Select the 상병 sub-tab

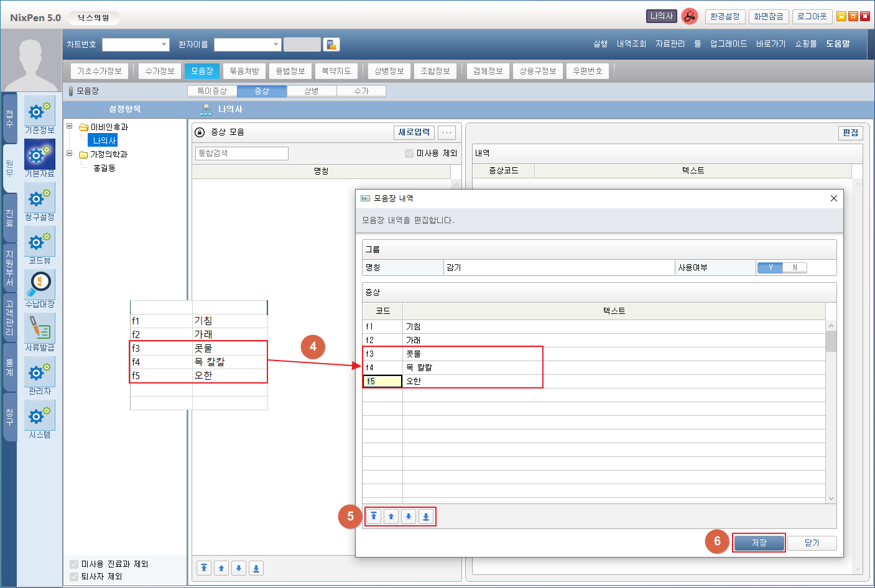(x=312, y=91)
